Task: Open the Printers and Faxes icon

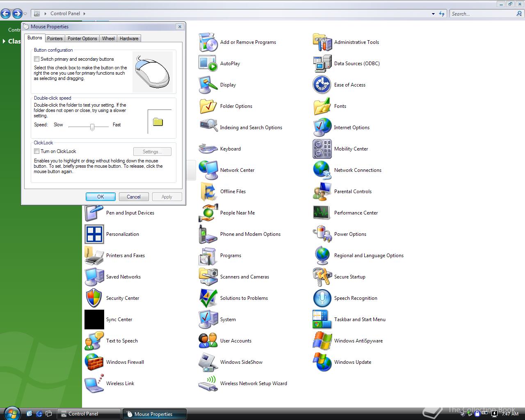Action: [94, 256]
